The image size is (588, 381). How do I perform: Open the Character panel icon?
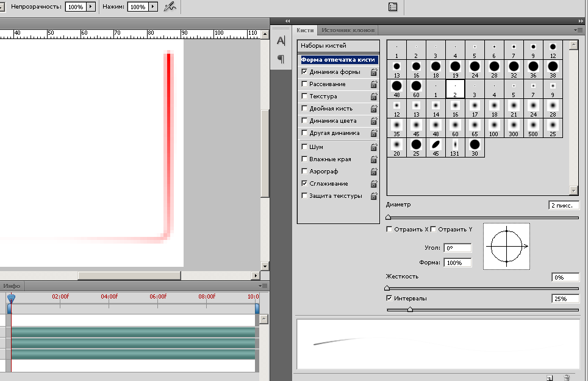tap(281, 40)
